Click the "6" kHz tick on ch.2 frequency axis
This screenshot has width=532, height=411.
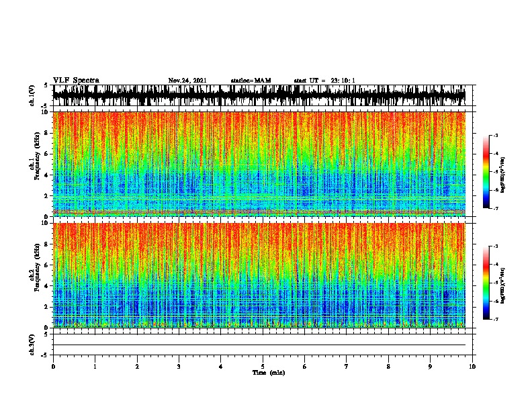(47, 265)
